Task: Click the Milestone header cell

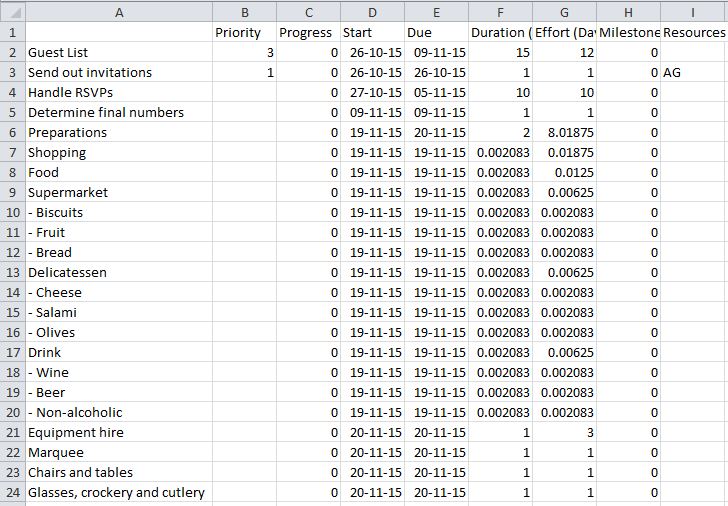Action: click(x=628, y=32)
